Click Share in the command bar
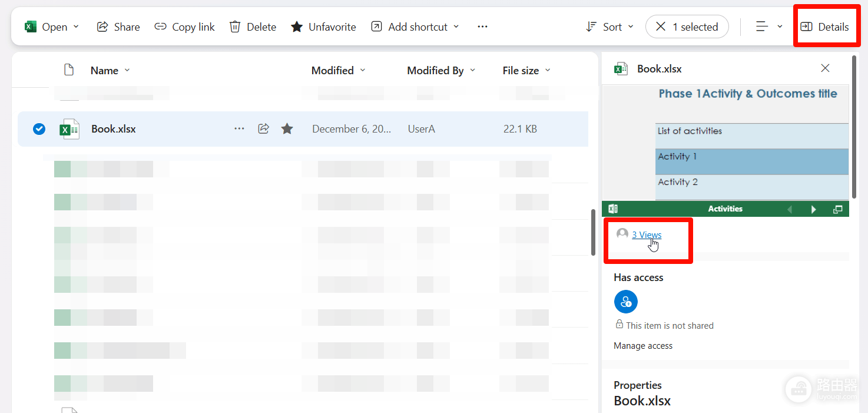The image size is (868, 413). (118, 27)
